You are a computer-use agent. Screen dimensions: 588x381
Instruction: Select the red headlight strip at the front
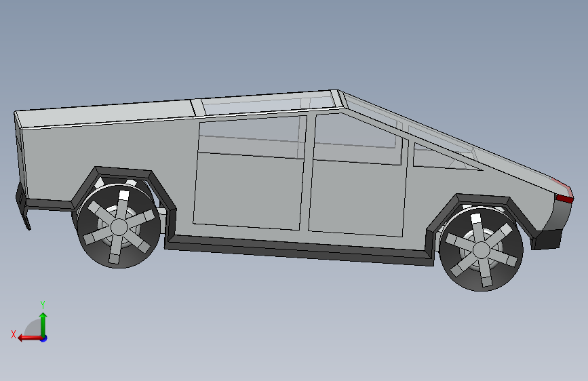pyautogui.click(x=564, y=199)
